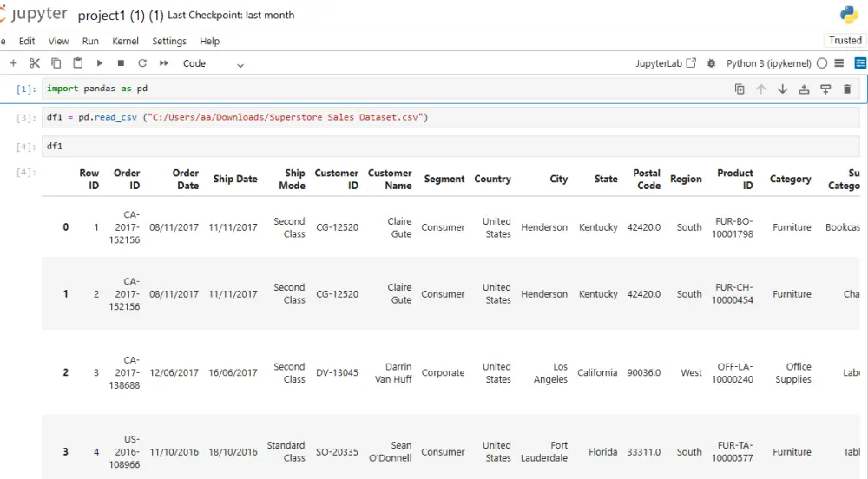Click the Trusted notebook button
The image size is (868, 479).
(x=845, y=40)
